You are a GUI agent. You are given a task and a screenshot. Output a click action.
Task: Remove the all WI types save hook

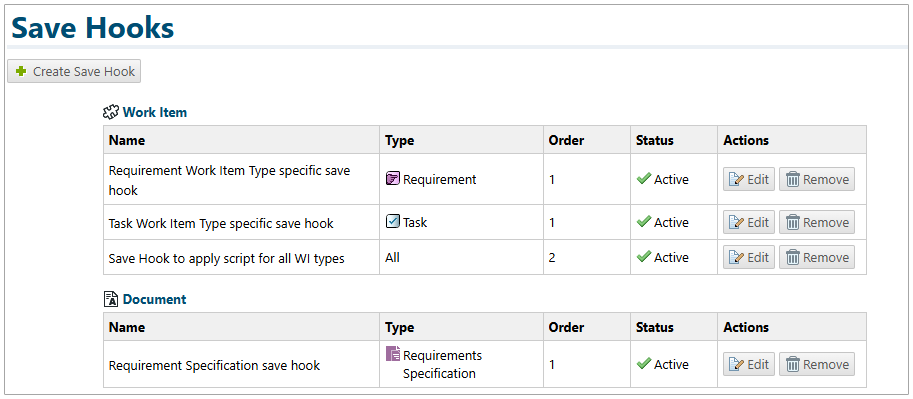(x=817, y=257)
